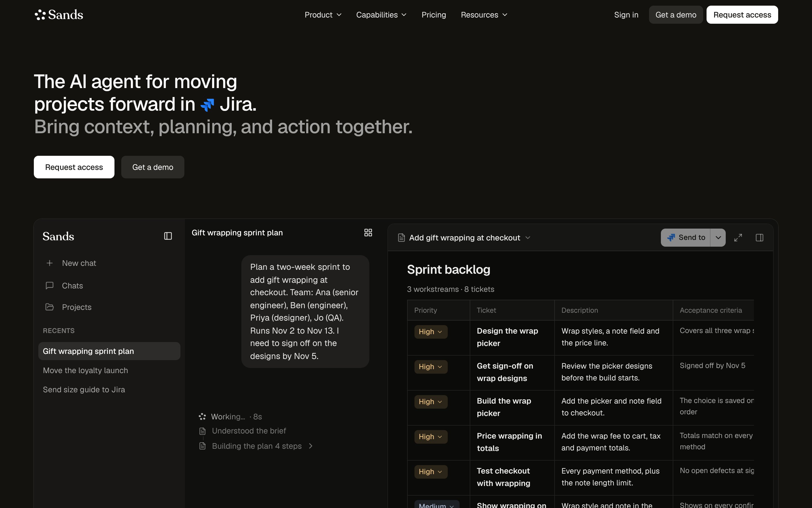Start a New chat in sidebar
Image resolution: width=812 pixels, height=508 pixels.
pos(109,263)
